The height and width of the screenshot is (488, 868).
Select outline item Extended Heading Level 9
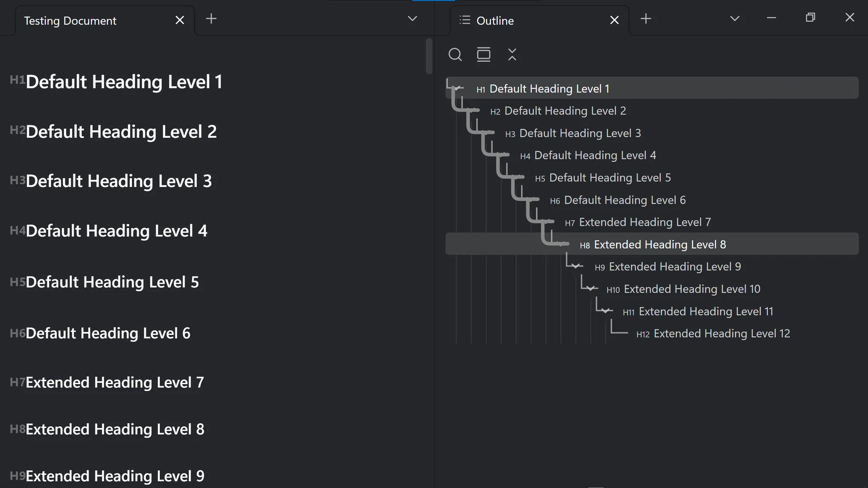click(x=652, y=267)
